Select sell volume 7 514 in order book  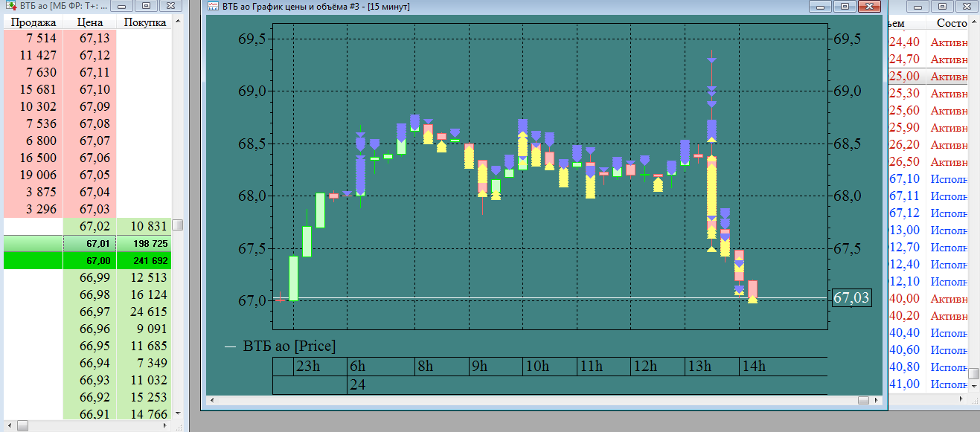pyautogui.click(x=41, y=38)
